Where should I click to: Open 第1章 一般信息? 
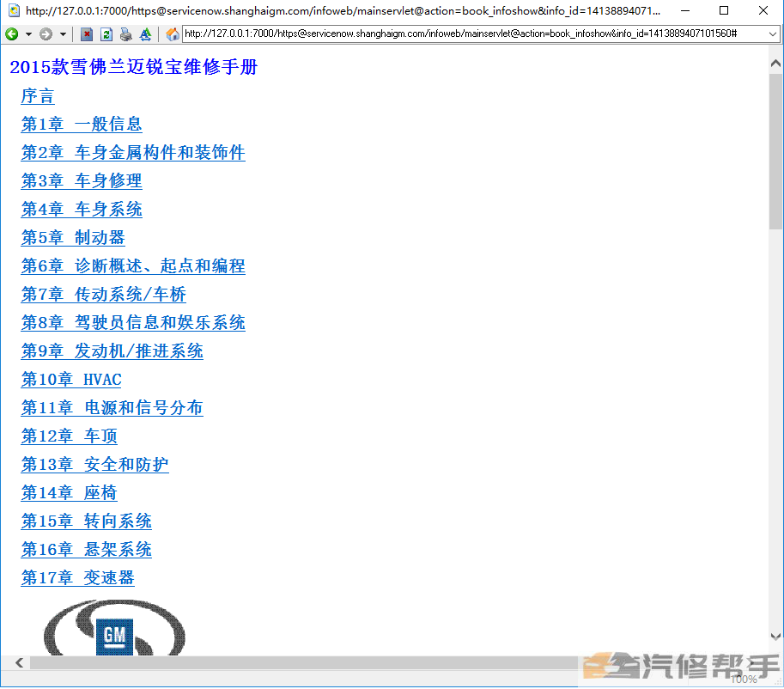pyautogui.click(x=82, y=124)
